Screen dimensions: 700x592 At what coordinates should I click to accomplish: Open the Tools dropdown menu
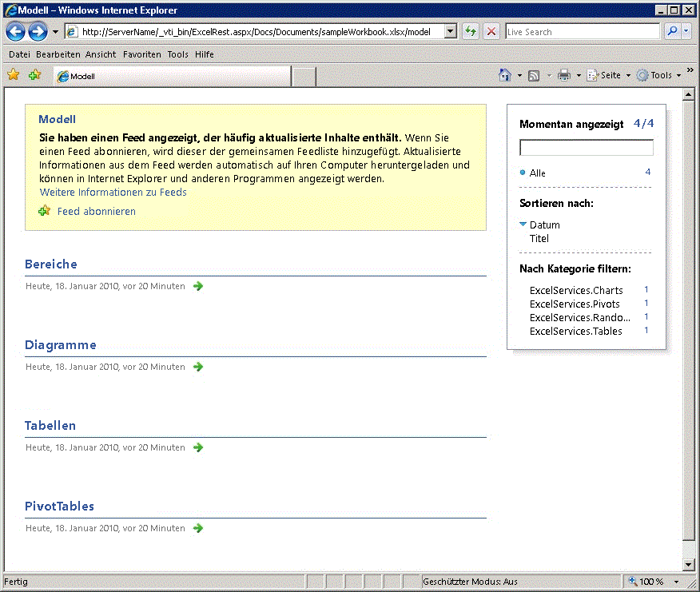[661, 74]
